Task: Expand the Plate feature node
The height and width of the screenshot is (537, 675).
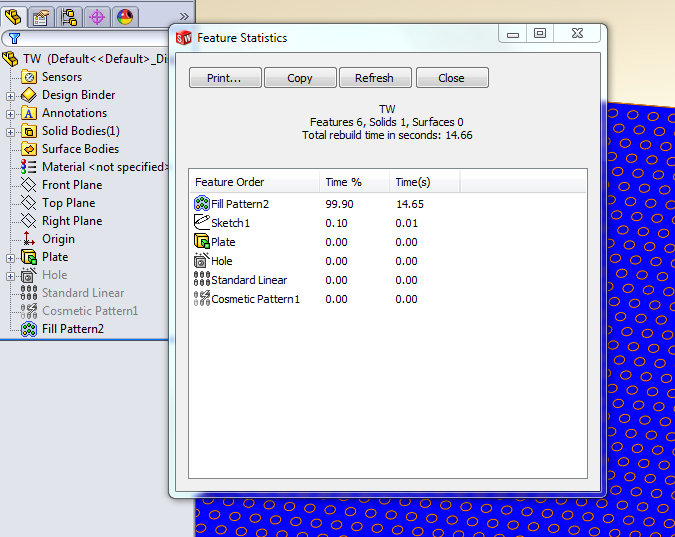Action: pos(11,257)
